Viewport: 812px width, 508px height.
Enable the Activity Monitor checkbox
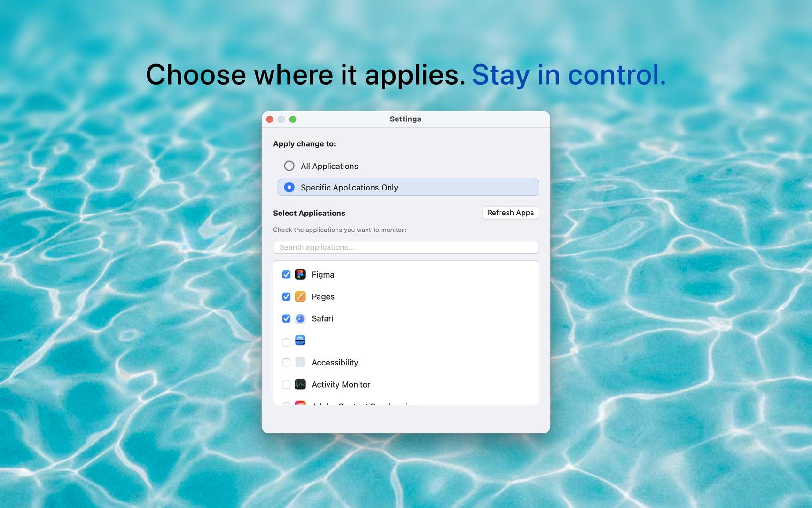tap(286, 384)
